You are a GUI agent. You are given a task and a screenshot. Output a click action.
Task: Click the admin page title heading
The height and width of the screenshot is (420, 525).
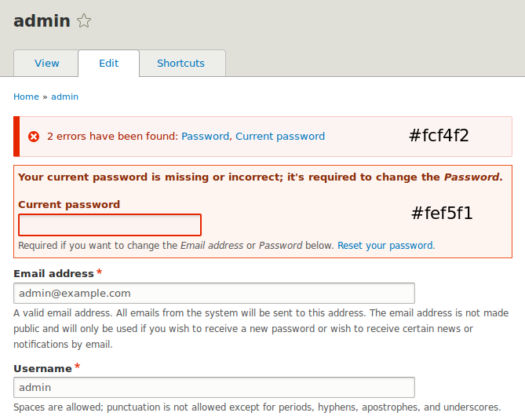[x=42, y=20]
